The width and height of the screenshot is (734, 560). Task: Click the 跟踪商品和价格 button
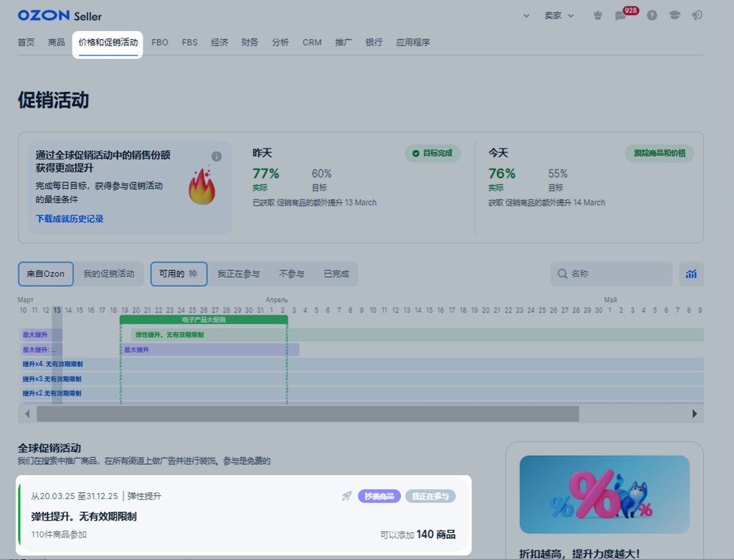(x=659, y=153)
